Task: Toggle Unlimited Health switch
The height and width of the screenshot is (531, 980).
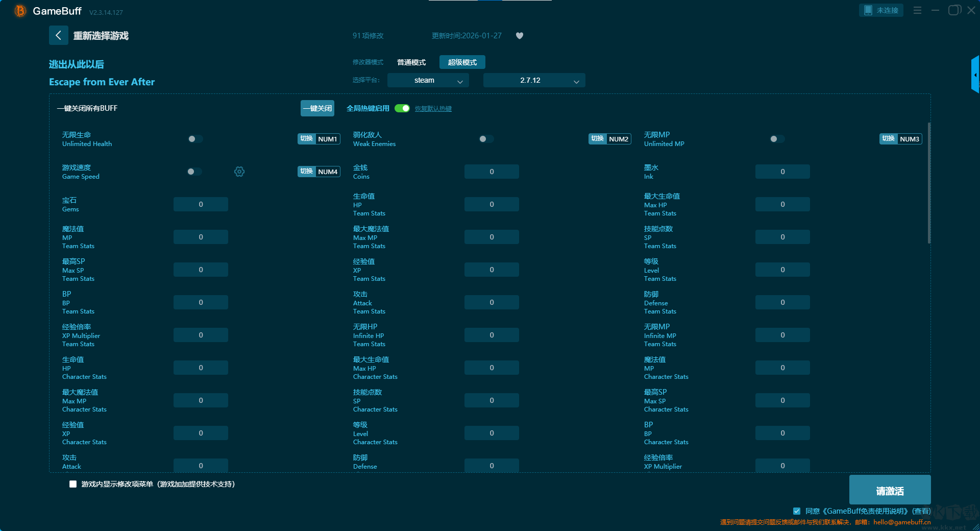Action: click(x=195, y=139)
